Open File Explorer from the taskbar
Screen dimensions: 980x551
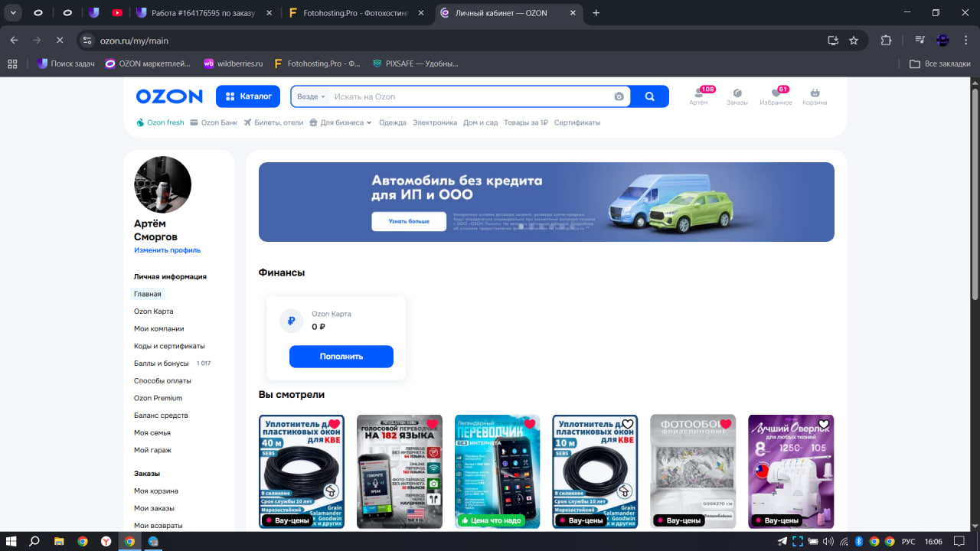pos(59,541)
